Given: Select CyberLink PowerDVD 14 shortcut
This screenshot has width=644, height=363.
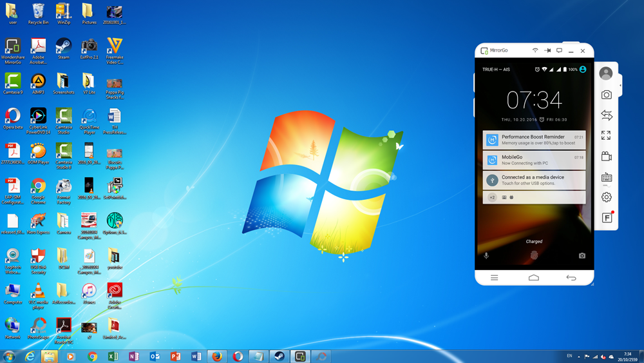Looking at the screenshot, I should coord(38,121).
